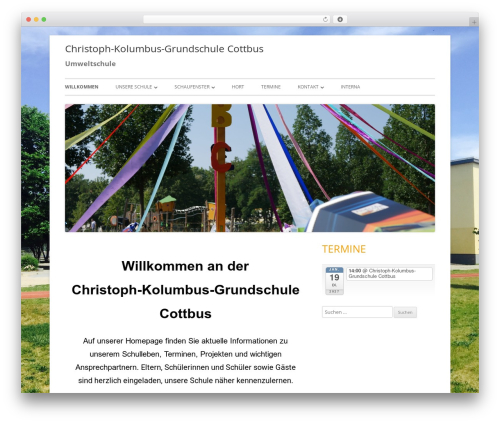Open the Schaufenster menu item
The height and width of the screenshot is (423, 500).
[192, 87]
